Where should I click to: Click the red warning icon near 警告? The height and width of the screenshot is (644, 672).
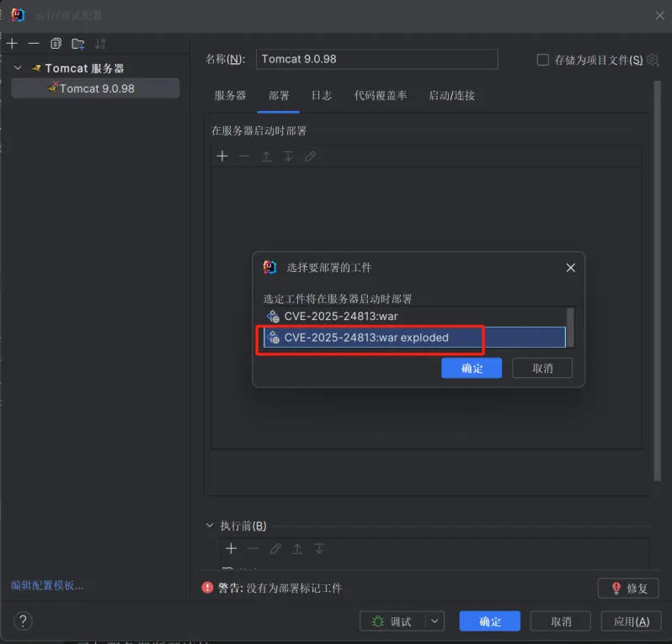coord(207,588)
